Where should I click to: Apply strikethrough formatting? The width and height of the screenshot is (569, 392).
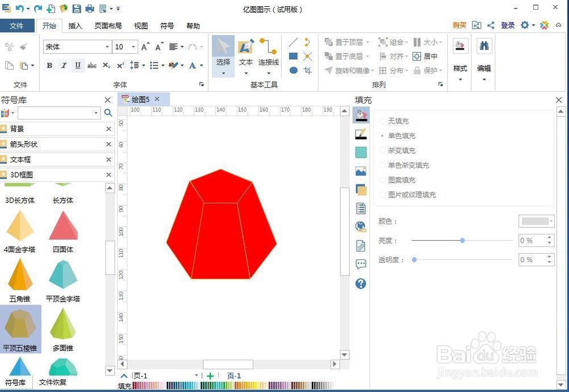click(92, 65)
